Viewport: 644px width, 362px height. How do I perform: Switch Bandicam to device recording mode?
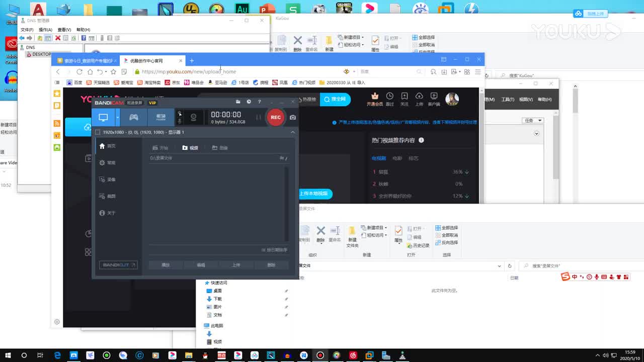tap(162, 117)
